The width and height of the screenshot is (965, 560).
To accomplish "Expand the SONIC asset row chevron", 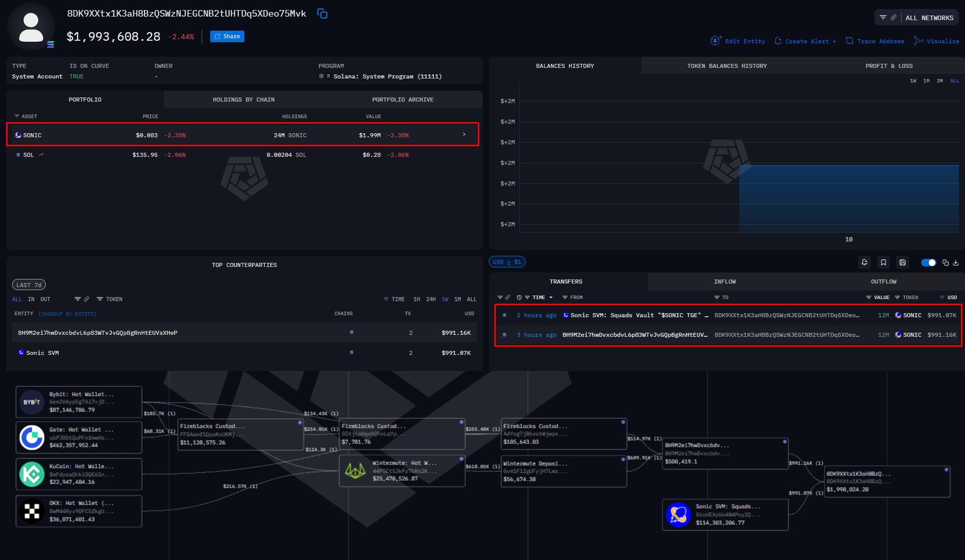I will tap(464, 135).
